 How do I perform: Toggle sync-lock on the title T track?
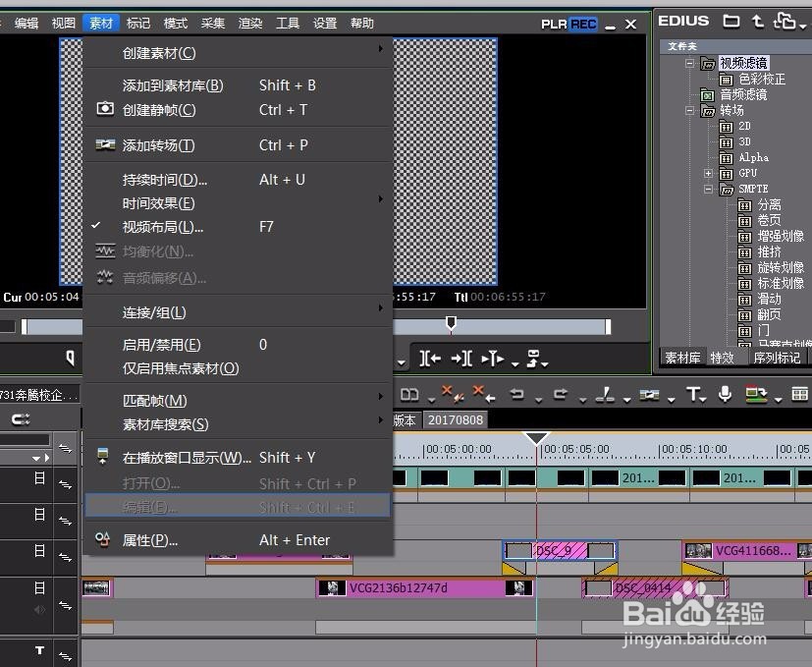click(65, 656)
